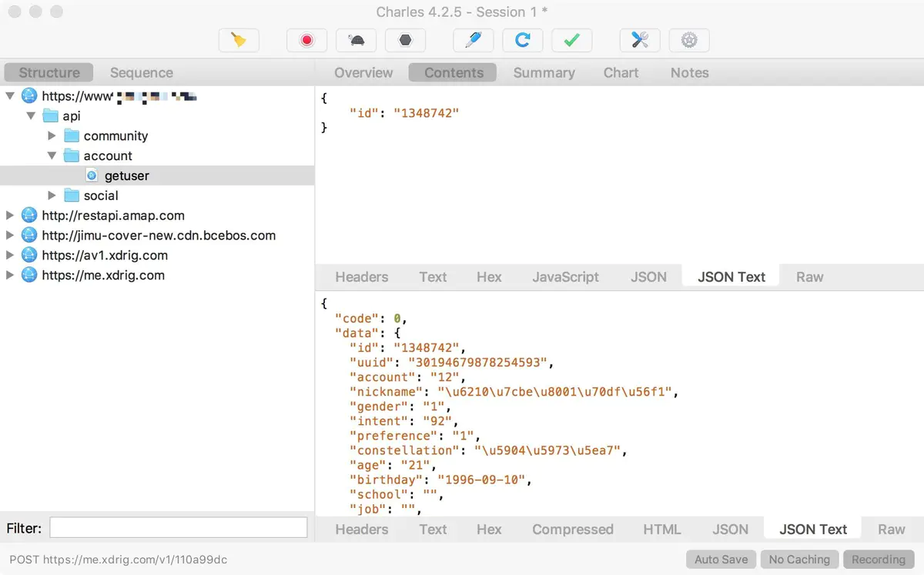Click the blue pen compose icon
This screenshot has height=575, width=924.
pos(473,41)
